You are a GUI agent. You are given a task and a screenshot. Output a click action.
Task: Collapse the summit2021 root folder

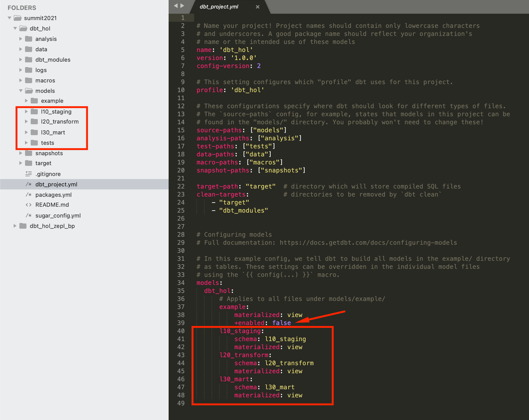coord(10,18)
